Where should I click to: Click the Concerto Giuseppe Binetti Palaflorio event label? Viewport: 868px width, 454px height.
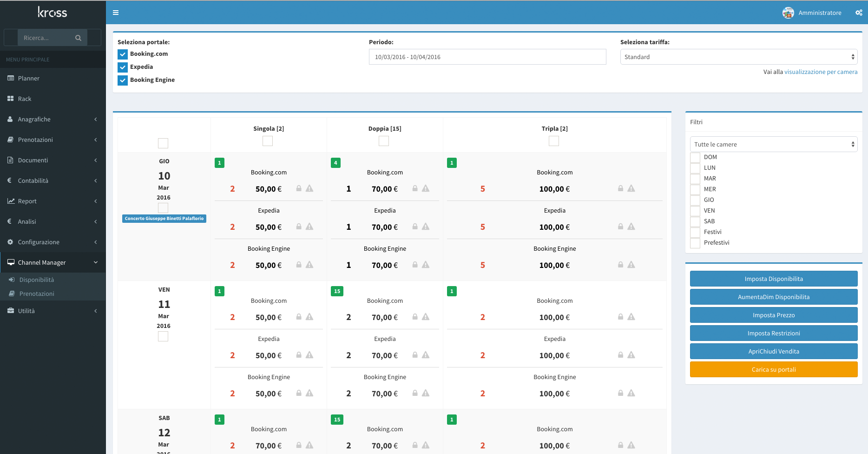point(164,219)
